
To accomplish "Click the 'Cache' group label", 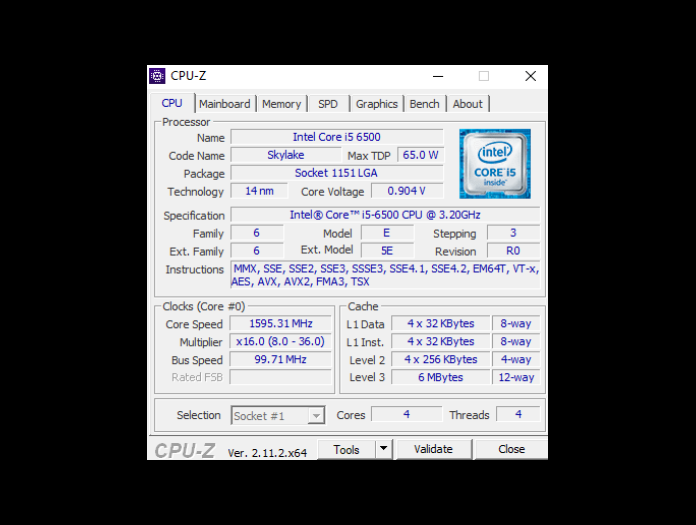I will (x=363, y=306).
